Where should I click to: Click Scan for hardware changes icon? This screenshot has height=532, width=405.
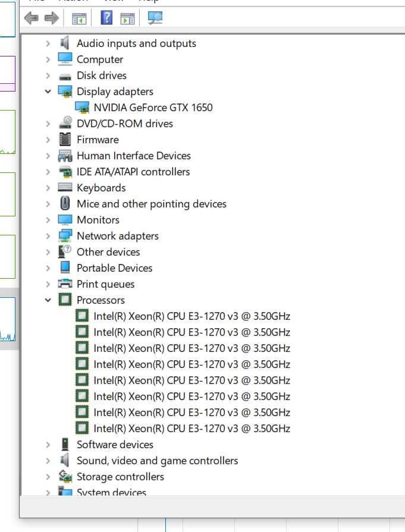click(x=155, y=18)
